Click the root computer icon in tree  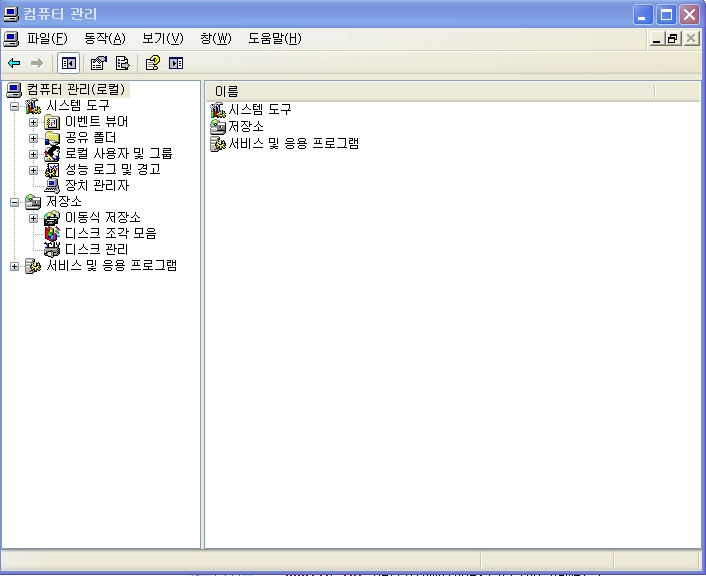pos(14,90)
